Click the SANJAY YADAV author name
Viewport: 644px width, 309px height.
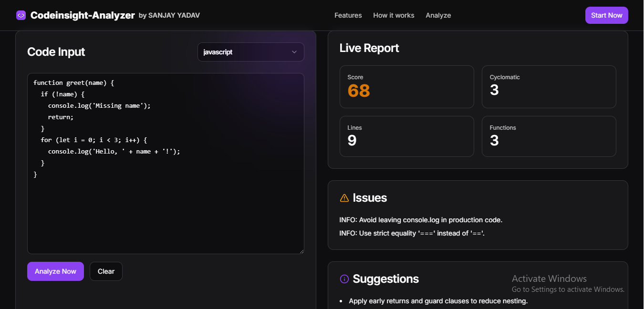(x=174, y=15)
